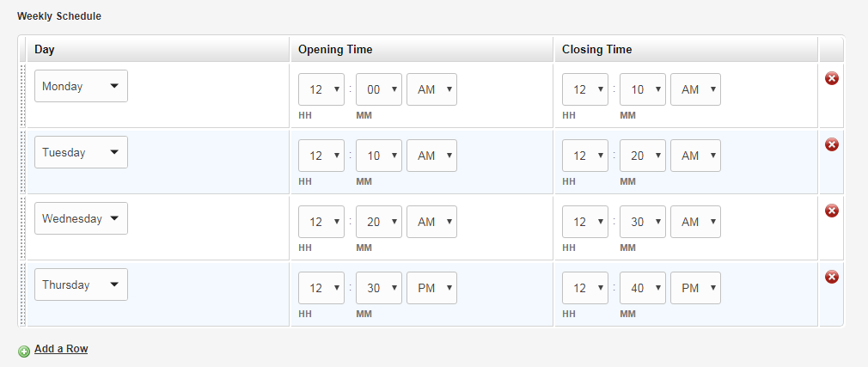This screenshot has height=367, width=868.
Task: Click the red delete icon for Wednesday
Action: pos(831,211)
